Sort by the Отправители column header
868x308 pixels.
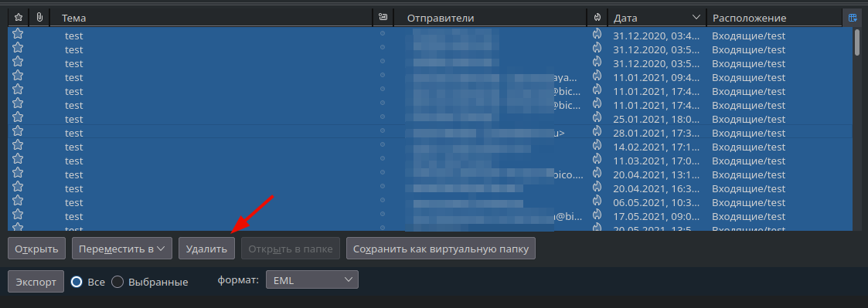(491, 18)
